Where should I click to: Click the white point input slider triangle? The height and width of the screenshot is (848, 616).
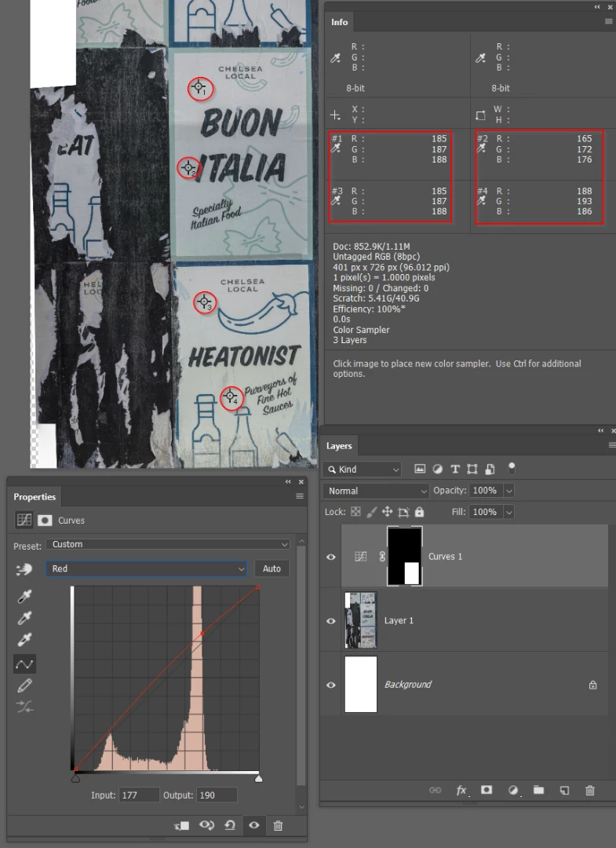[x=259, y=778]
